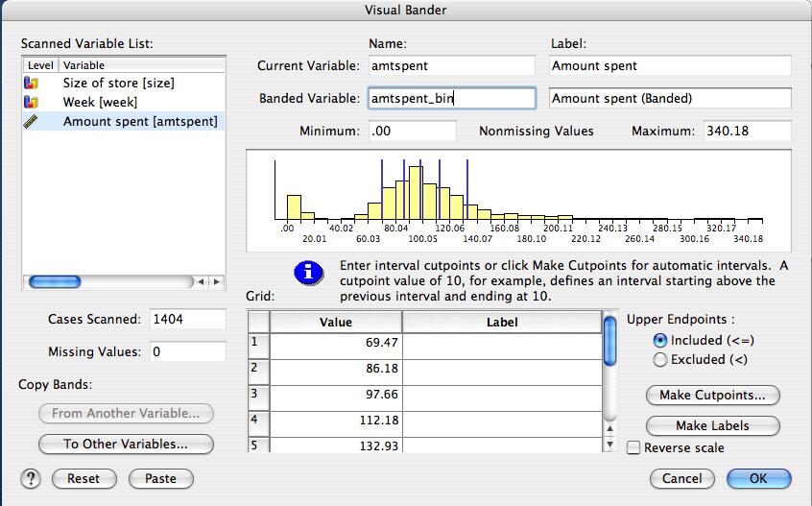Click the Maximum value field
812x506 pixels.
coord(748,131)
